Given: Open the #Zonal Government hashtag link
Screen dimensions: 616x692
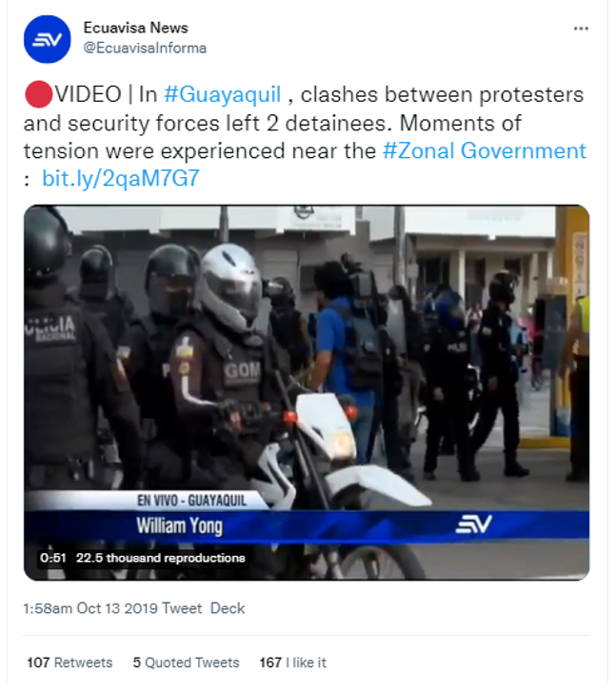Looking at the screenshot, I should (484, 151).
